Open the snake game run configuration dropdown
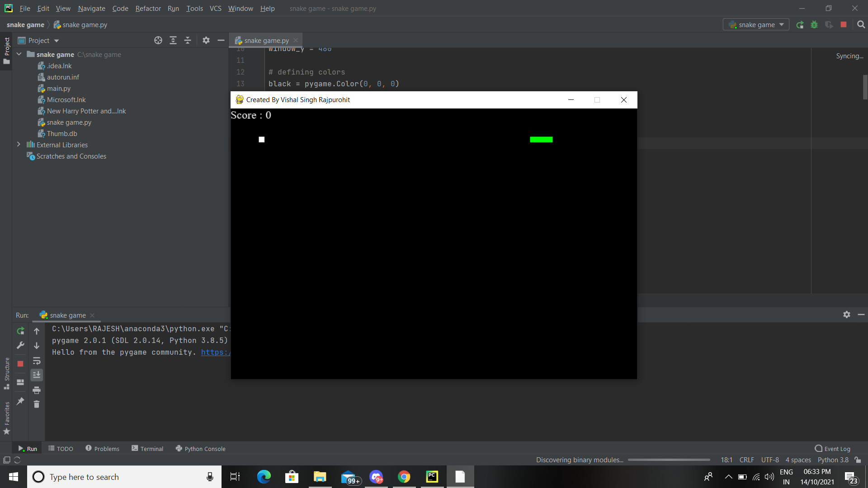The width and height of the screenshot is (868, 488). 756,25
